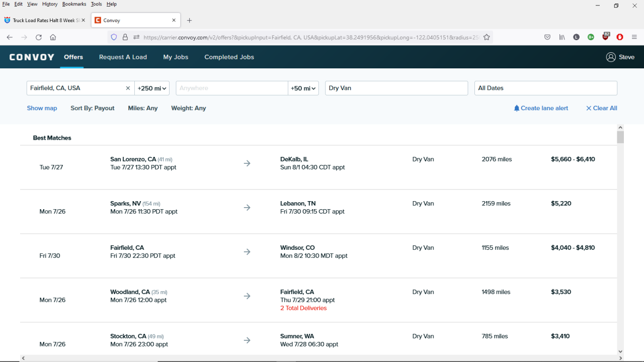Open a new browser tab
Screen dimensions: 644x362
(189, 21)
